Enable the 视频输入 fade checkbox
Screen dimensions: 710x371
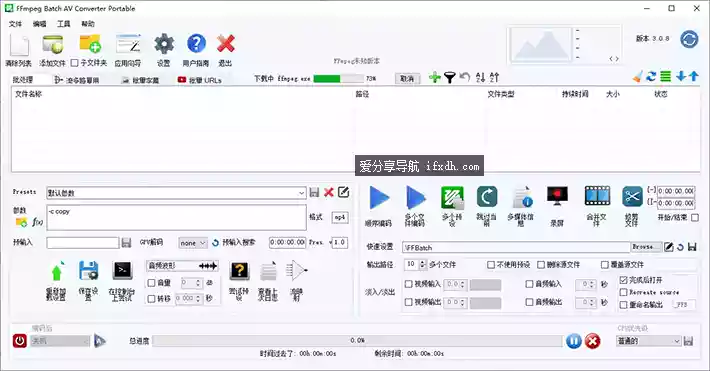(408, 284)
